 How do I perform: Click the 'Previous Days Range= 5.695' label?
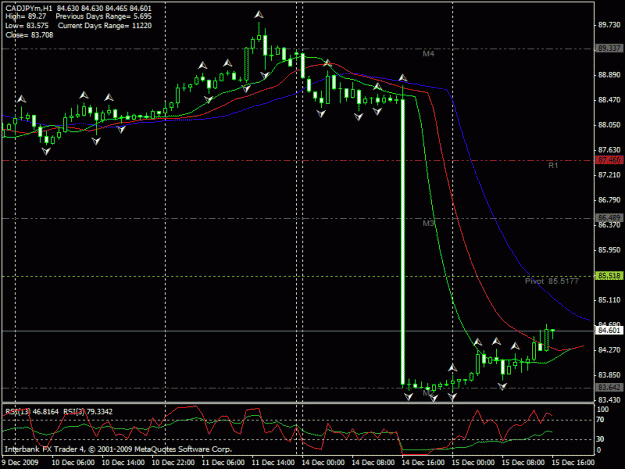(104, 17)
